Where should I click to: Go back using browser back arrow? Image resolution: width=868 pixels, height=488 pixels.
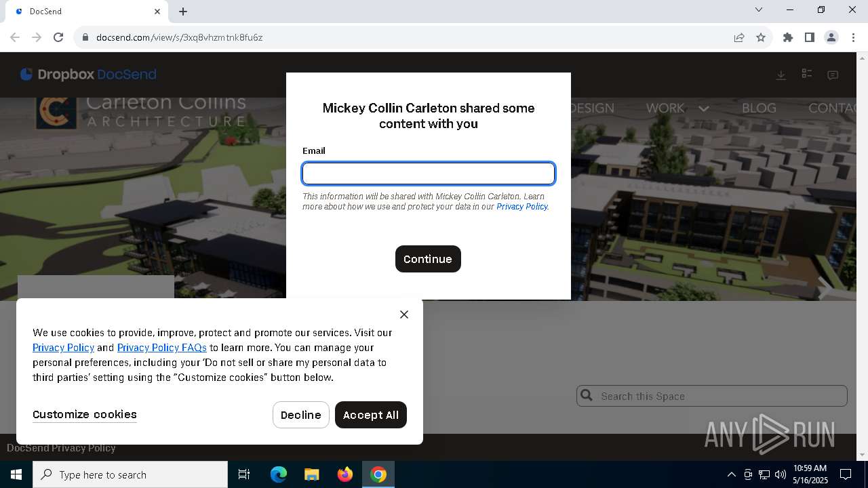(15, 37)
